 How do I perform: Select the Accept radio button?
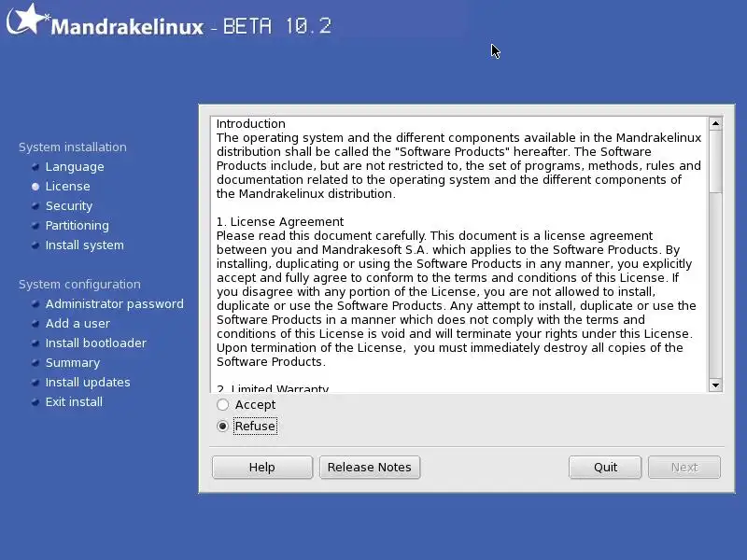click(x=222, y=405)
